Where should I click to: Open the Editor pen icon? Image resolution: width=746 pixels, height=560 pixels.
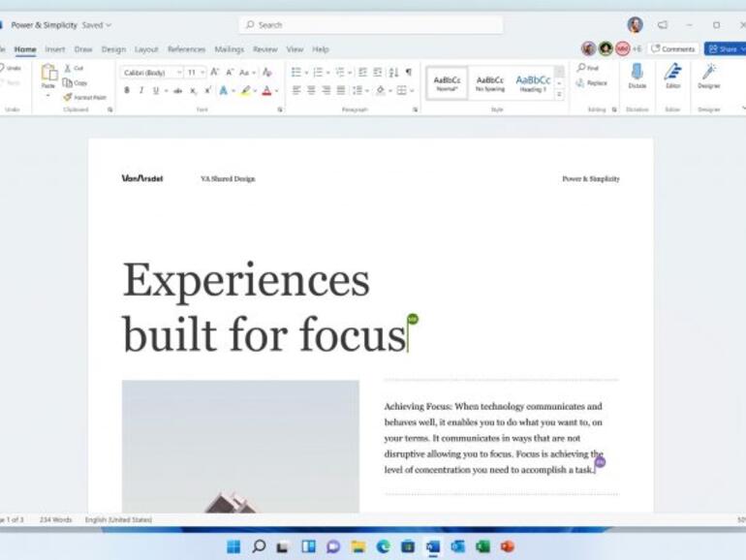pos(672,73)
